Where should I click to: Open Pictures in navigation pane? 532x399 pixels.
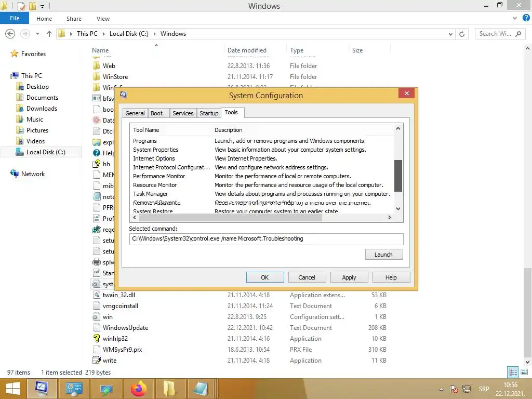click(37, 130)
